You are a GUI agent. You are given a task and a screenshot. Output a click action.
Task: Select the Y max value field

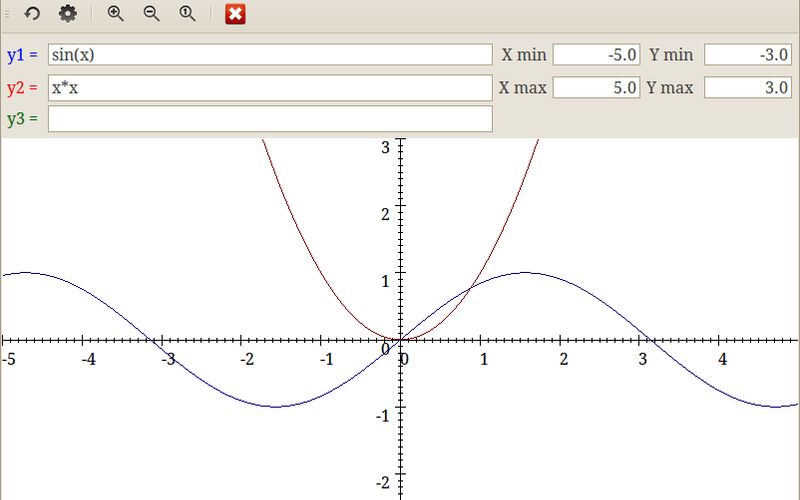[x=748, y=88]
